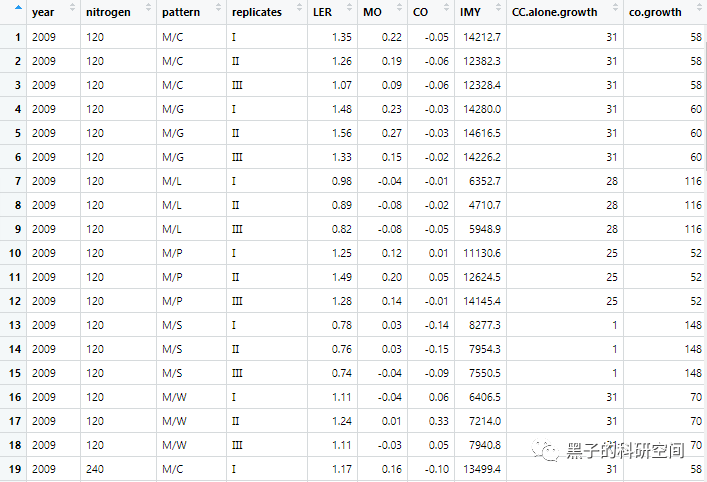Click LER value 1.07 in row 3
The image size is (707, 482).
click(342, 85)
